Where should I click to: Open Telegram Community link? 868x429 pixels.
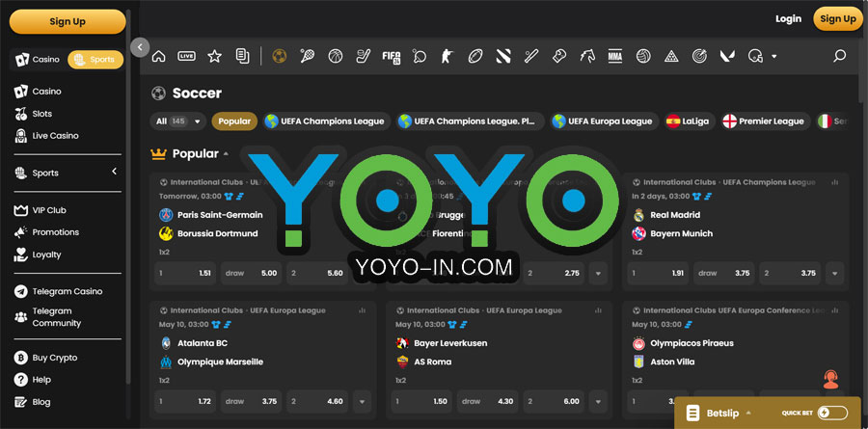pyautogui.click(x=57, y=317)
